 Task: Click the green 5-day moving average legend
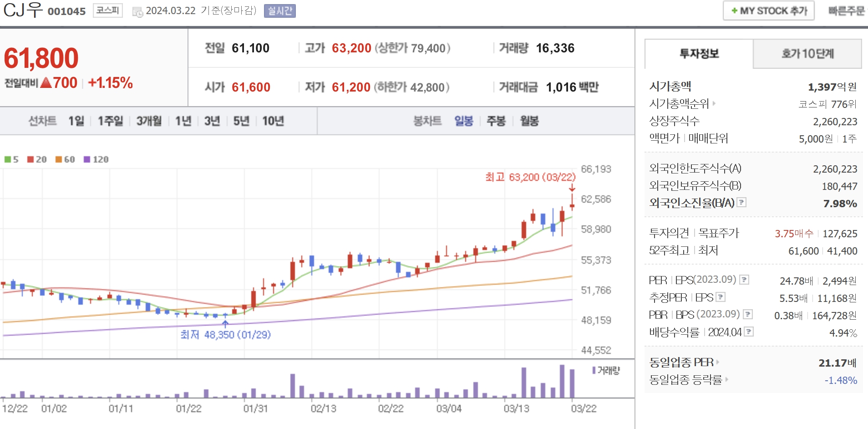(x=11, y=159)
